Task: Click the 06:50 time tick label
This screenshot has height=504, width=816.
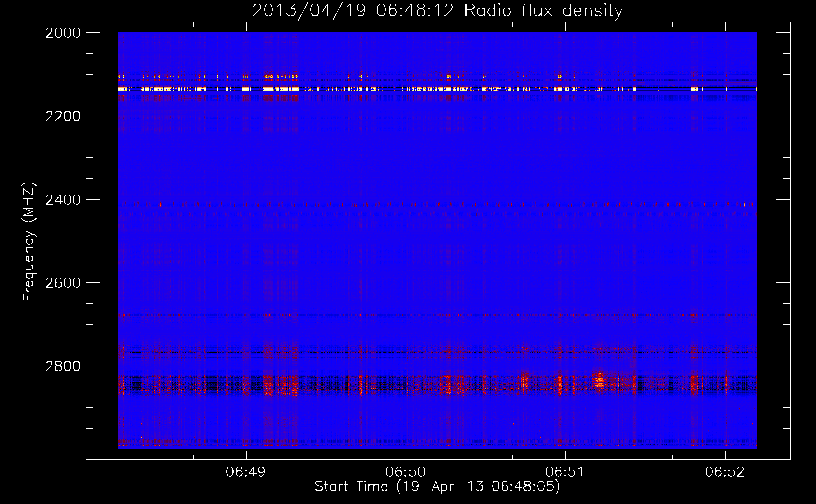Action: coord(405,472)
